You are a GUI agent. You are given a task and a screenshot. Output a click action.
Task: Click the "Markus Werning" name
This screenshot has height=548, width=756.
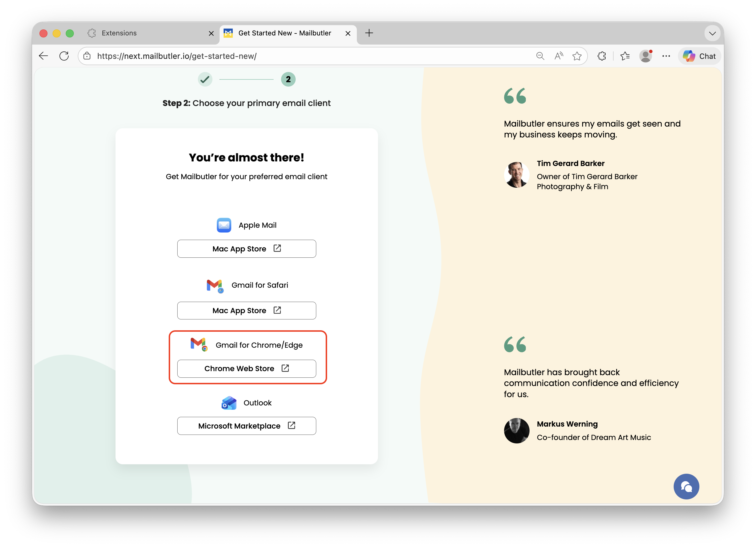567,424
